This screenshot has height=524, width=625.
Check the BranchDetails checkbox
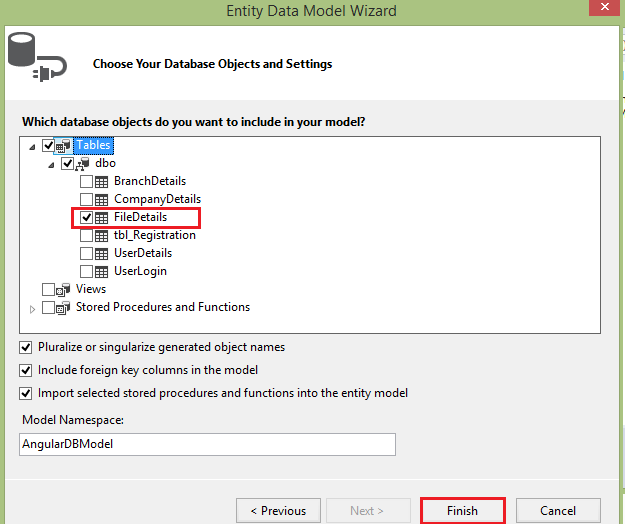[86, 182]
